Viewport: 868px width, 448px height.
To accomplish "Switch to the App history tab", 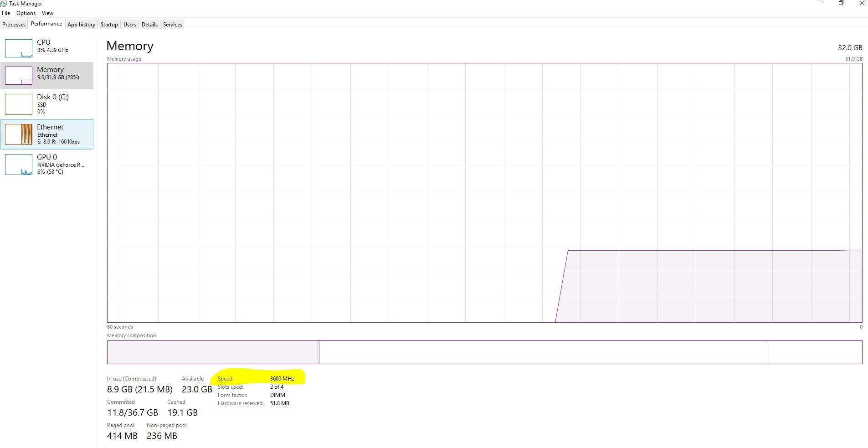I will [81, 25].
